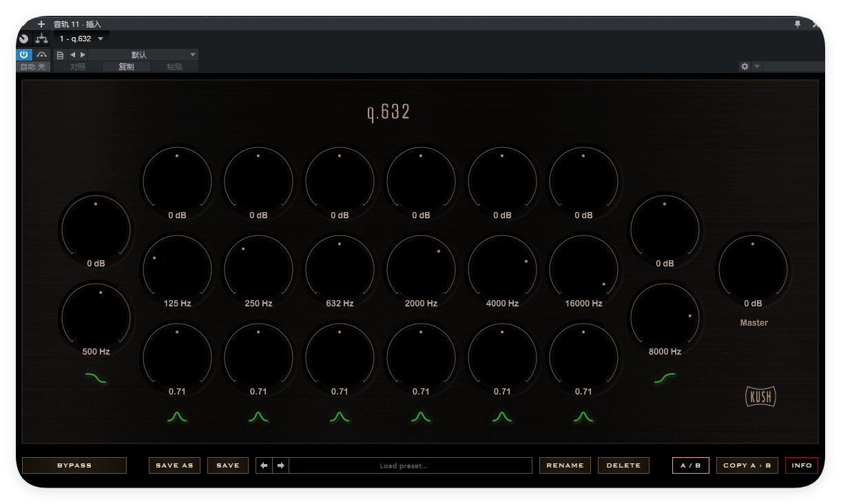Click the SAVE preset button
Viewport: 841px width, 504px height.
[228, 465]
